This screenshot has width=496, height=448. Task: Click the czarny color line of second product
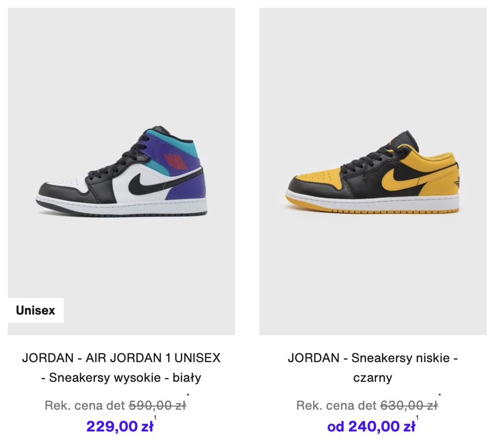point(373,378)
